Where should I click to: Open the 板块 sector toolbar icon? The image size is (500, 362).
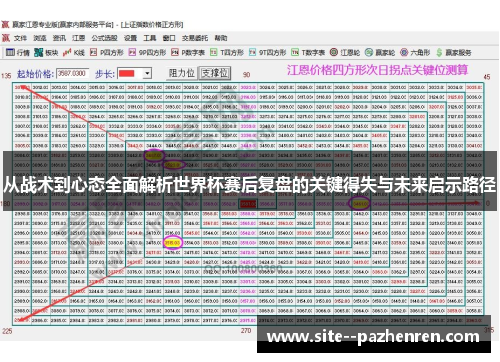coord(39,52)
